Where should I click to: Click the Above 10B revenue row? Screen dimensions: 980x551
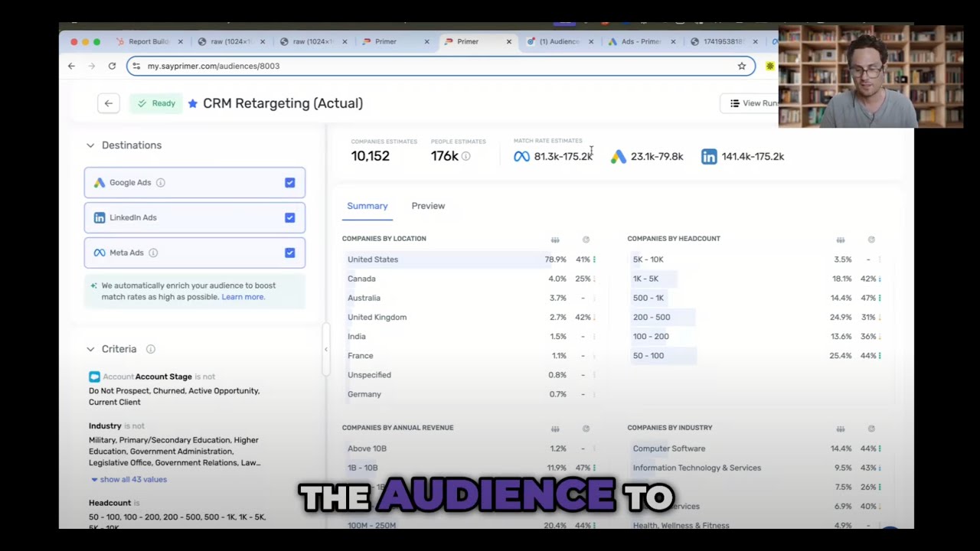470,448
